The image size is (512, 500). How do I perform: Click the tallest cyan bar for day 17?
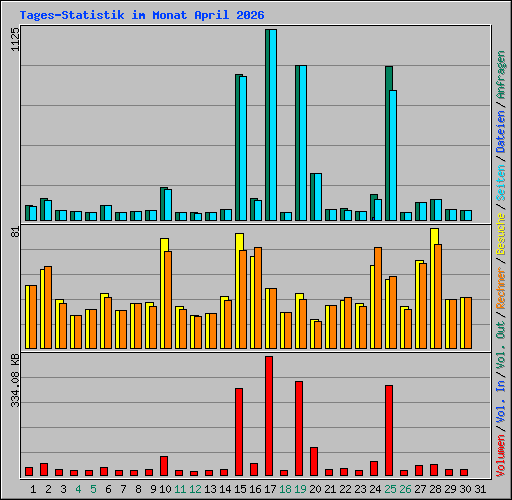(x=273, y=125)
